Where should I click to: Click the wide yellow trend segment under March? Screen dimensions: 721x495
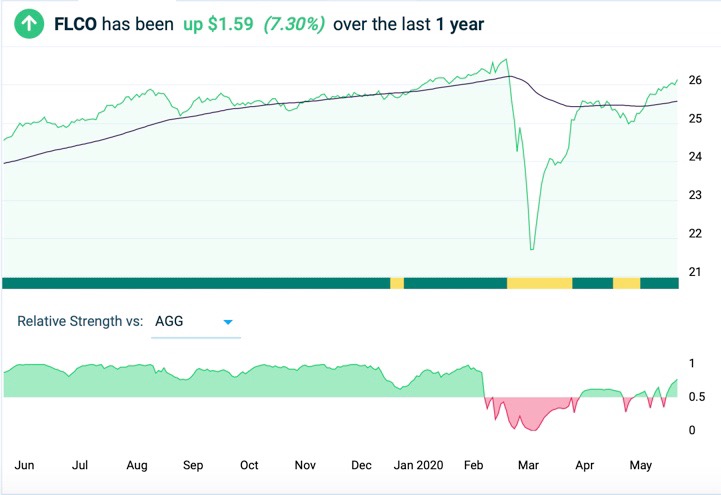(539, 284)
